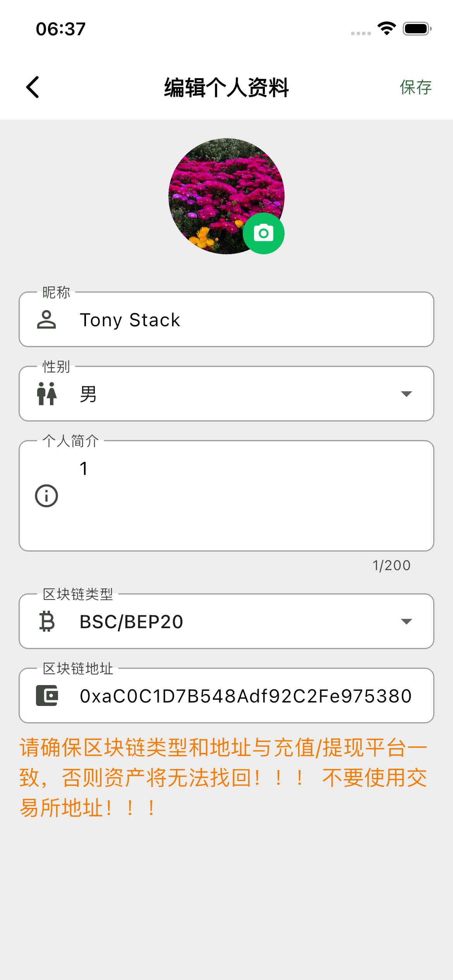
Task: Tap the Wi-Fi status icon
Action: [386, 29]
